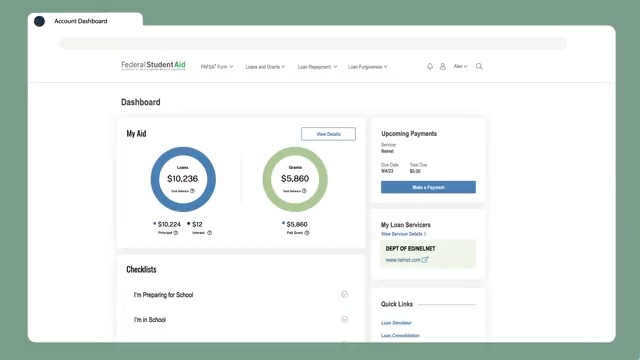The width and height of the screenshot is (640, 360).
Task: Click the $5,860 grants total in the ring
Action: pos(295,178)
